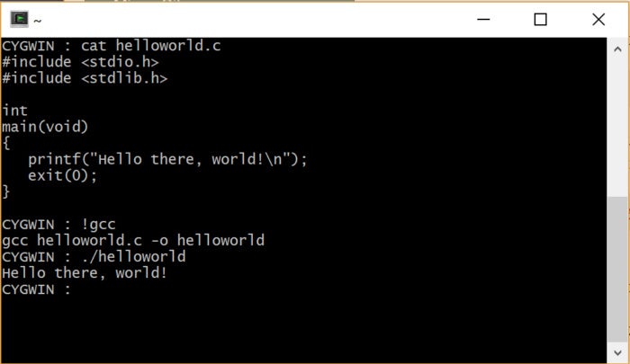Maximize the Cygwin terminal window
The width and height of the screenshot is (630, 364).
click(x=540, y=19)
